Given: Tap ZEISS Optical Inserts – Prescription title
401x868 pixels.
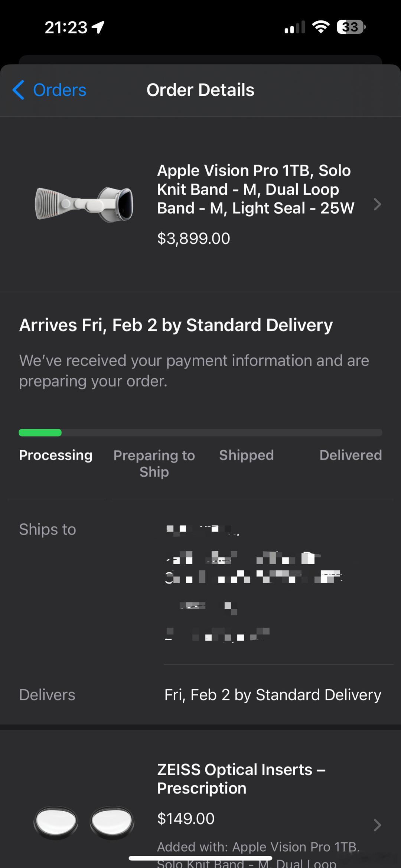Looking at the screenshot, I should (x=241, y=779).
